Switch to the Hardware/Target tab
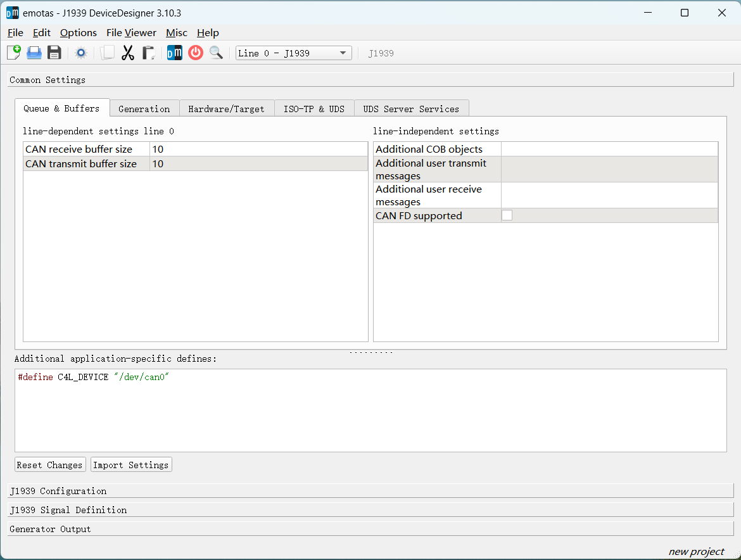The width and height of the screenshot is (741, 560). [227, 109]
